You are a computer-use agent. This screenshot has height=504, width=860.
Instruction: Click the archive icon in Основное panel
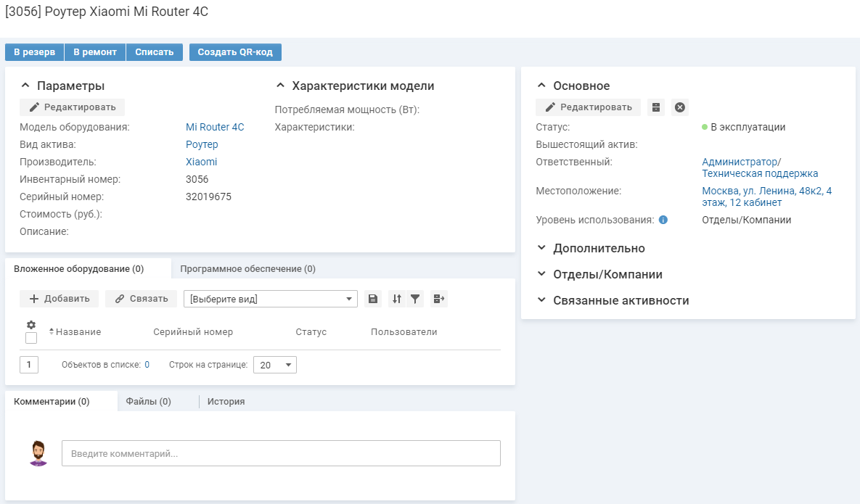tap(656, 107)
